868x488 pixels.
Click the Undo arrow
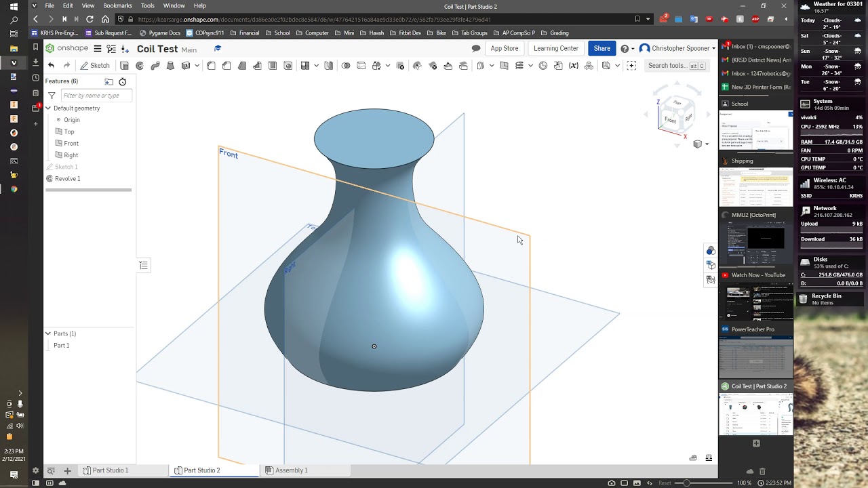click(x=51, y=66)
